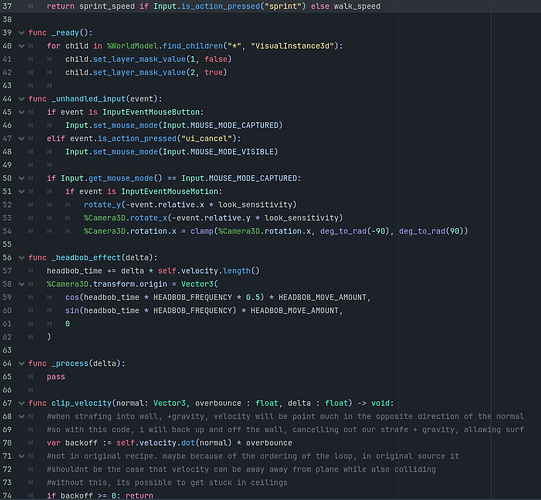Collapse the InputEventMouseMotion if block
The image size is (541, 500).
click(x=21, y=192)
